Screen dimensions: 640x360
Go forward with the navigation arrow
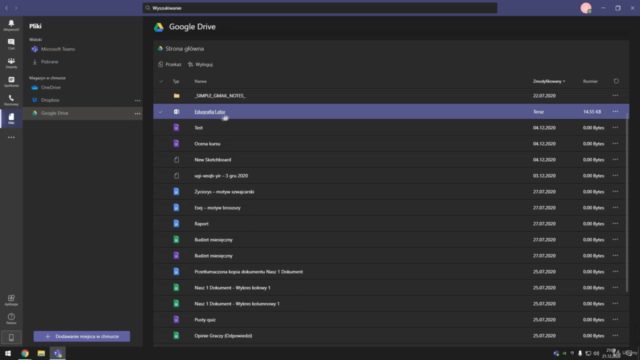[x=16, y=8]
